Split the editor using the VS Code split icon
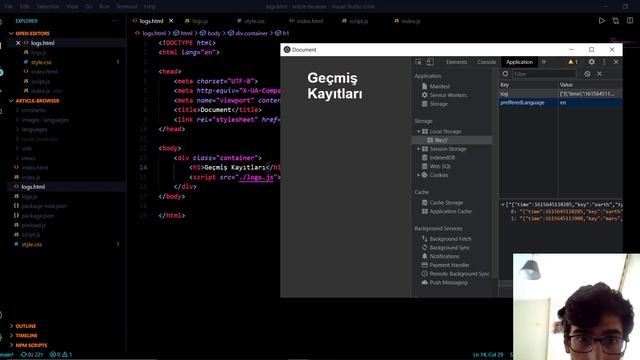This screenshot has height=360, width=640. point(630,21)
